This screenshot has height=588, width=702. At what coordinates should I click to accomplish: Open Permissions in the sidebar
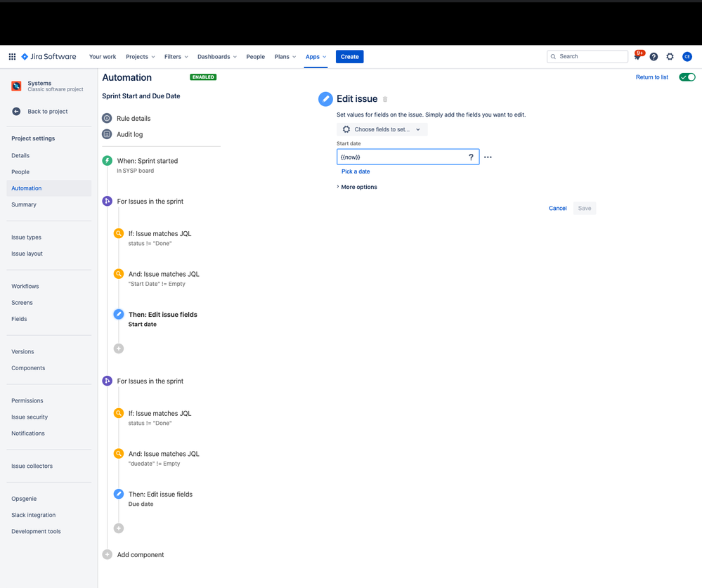click(27, 401)
